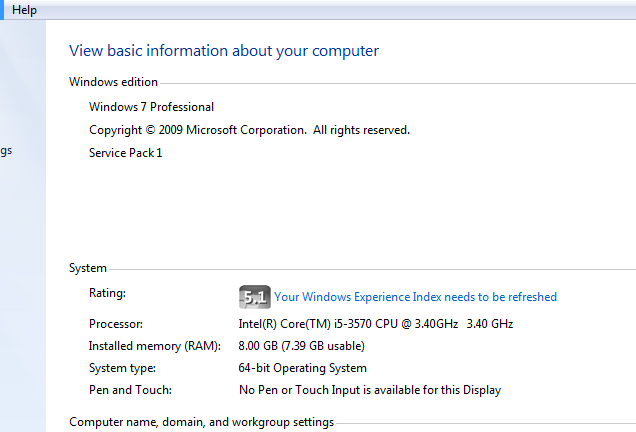Click the 'Computer name, domain, and workgroup settings' label
The image size is (636, 432).
[202, 422]
